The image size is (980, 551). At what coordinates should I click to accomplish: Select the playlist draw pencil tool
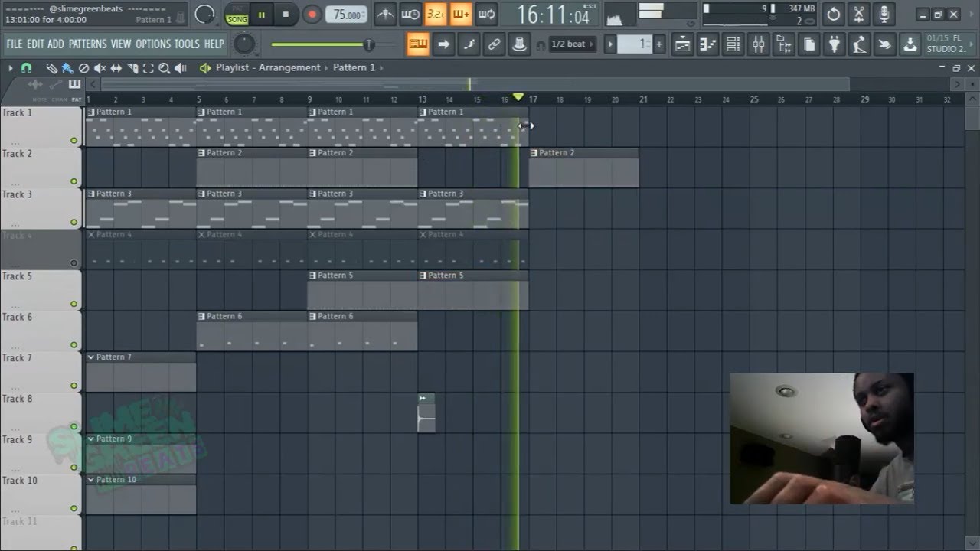click(51, 68)
